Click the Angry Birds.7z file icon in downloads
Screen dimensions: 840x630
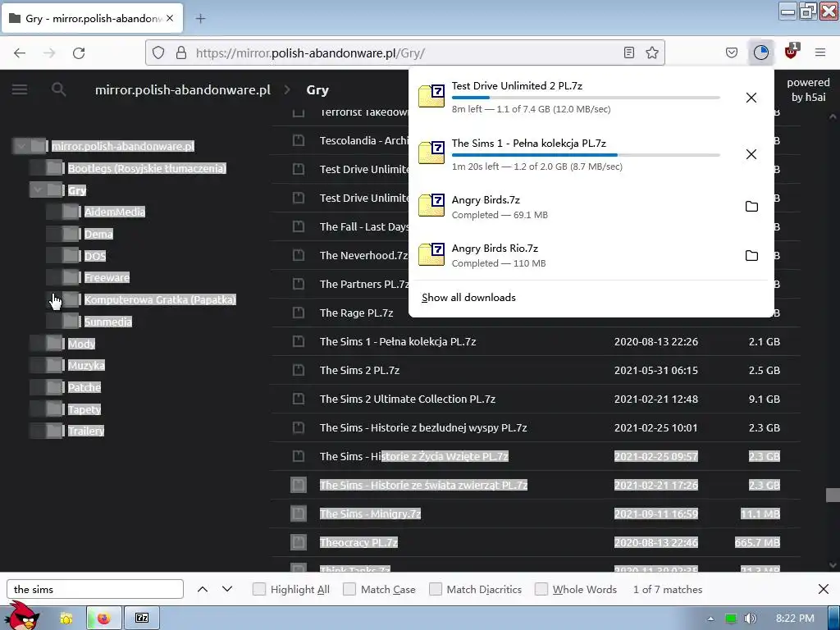click(431, 206)
